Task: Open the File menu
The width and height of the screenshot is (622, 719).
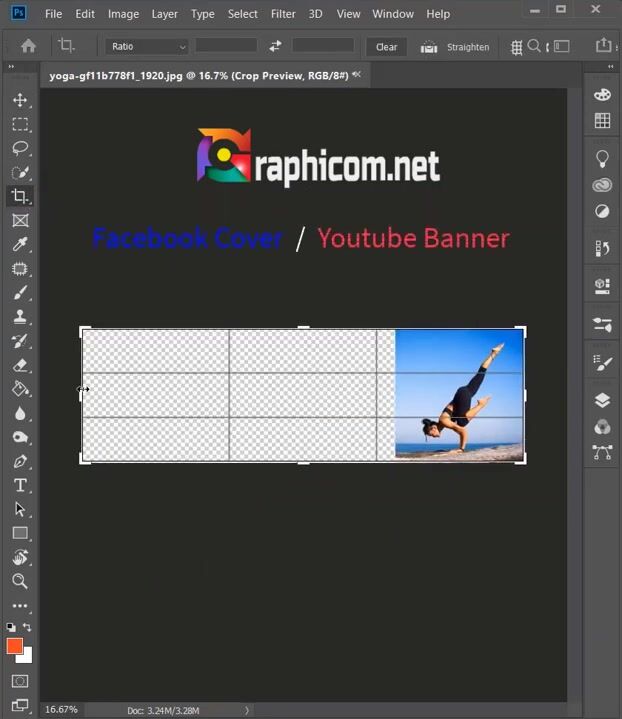Action: [53, 14]
